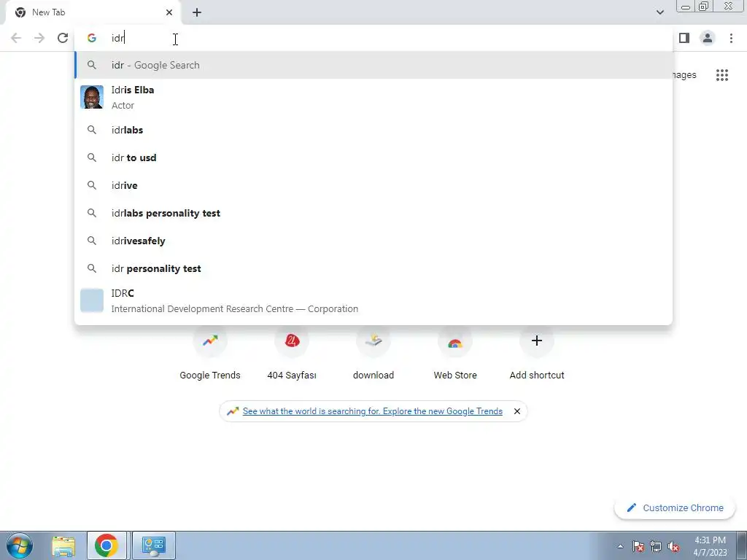The image size is (747, 560).
Task: Select the idrivesafely suggestion
Action: tap(373, 241)
